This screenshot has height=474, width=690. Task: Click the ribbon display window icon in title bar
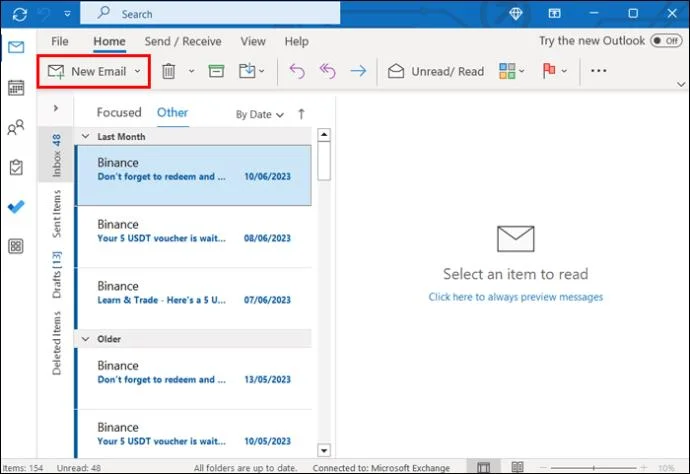tap(554, 14)
